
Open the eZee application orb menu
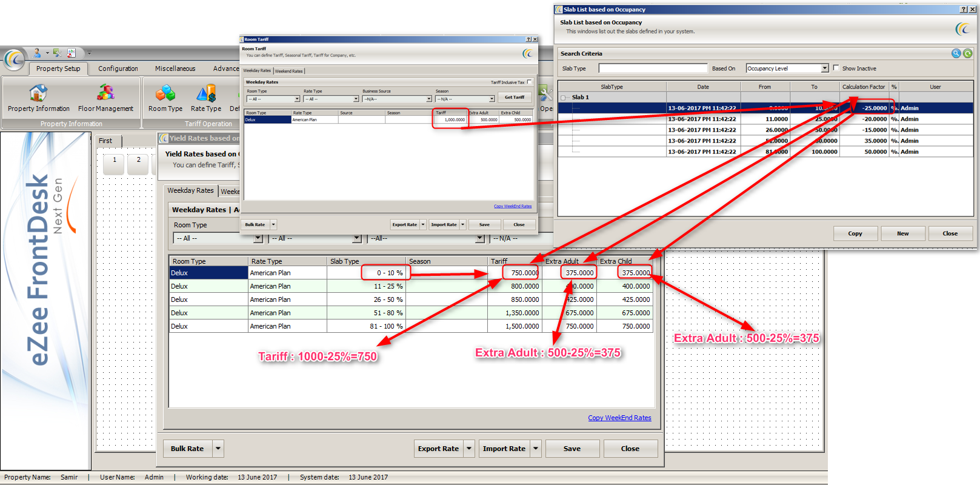click(14, 59)
